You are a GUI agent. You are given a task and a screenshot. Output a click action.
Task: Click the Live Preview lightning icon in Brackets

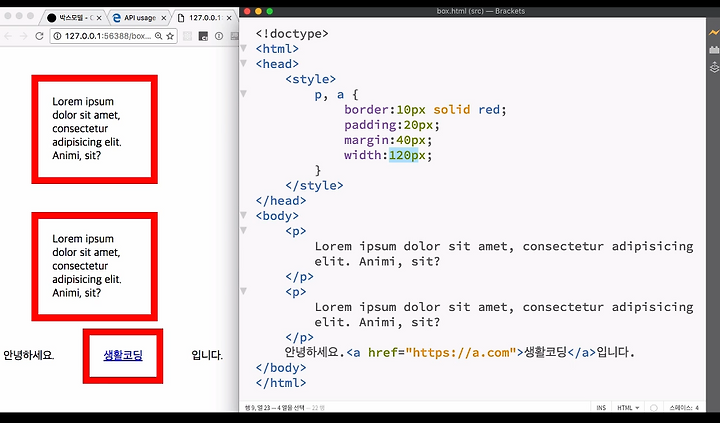click(714, 33)
